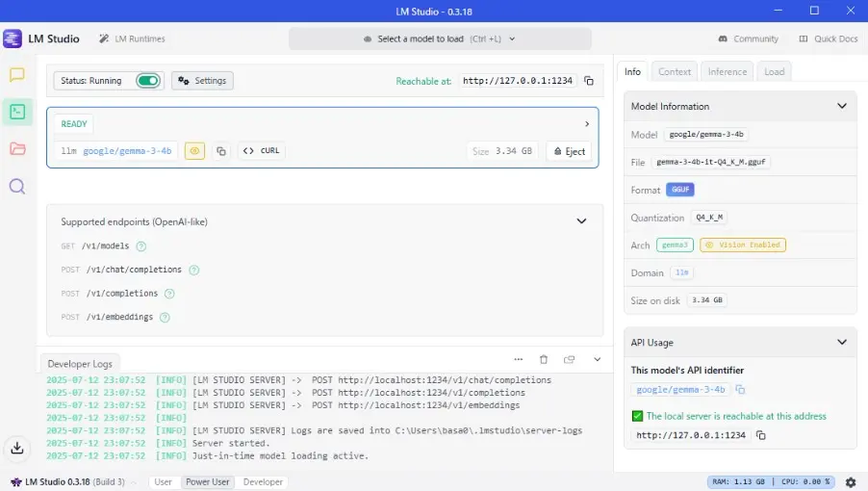This screenshot has width=868, height=491.
Task: Click the Reachable at URL field
Action: pyautogui.click(x=517, y=81)
